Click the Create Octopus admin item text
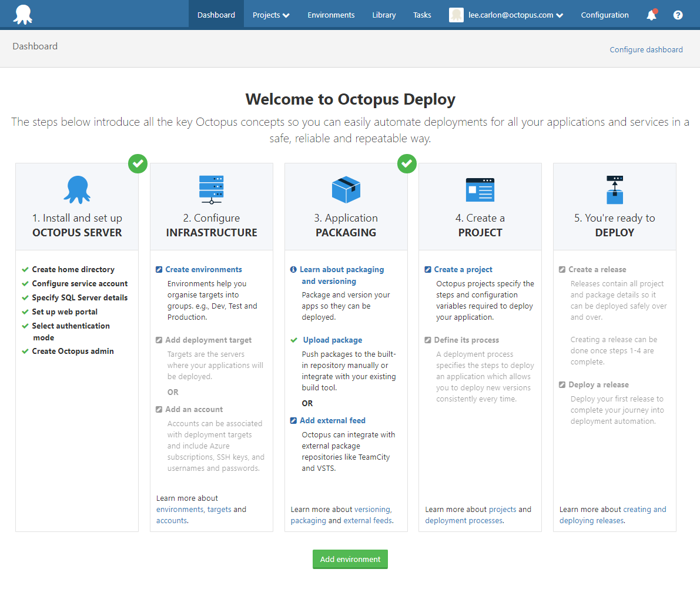Screen dimensions: 700x589 (x=73, y=351)
